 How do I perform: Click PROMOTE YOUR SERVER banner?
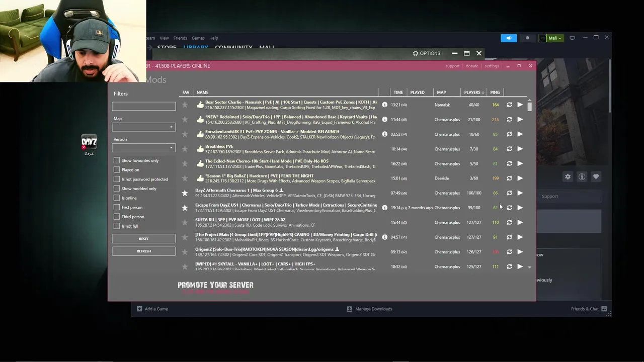215,288
